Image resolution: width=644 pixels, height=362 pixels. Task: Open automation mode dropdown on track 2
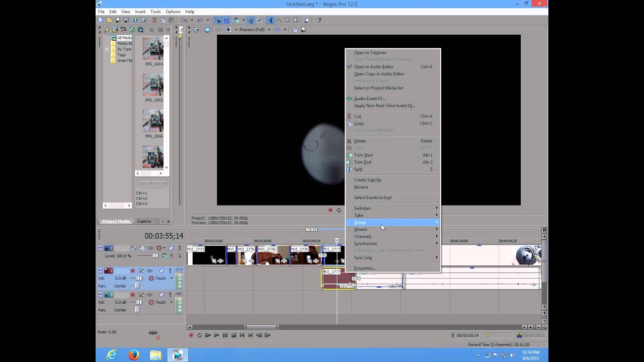pos(172,278)
